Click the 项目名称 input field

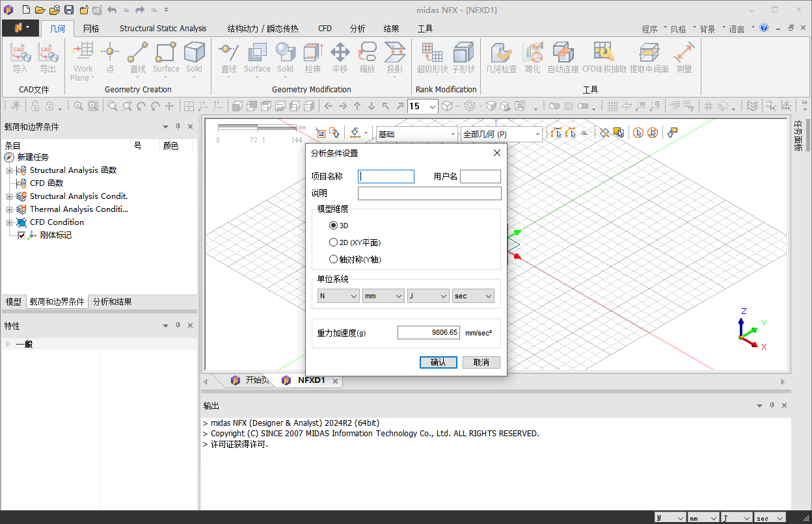coord(386,176)
